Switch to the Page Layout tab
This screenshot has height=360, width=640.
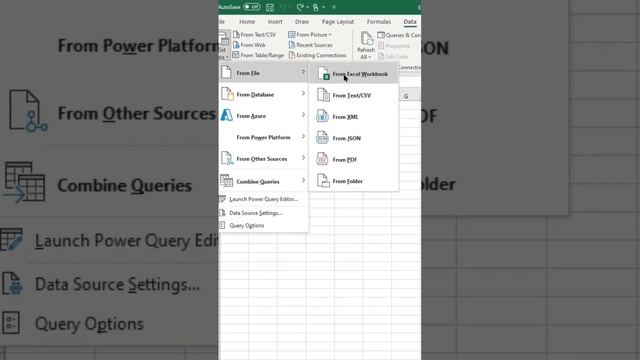(338, 22)
